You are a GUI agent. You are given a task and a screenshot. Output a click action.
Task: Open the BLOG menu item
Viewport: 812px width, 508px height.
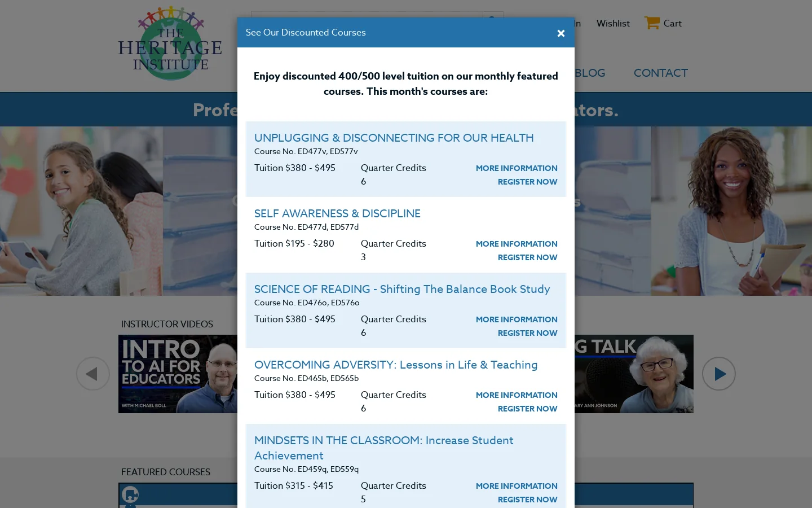pos(590,73)
